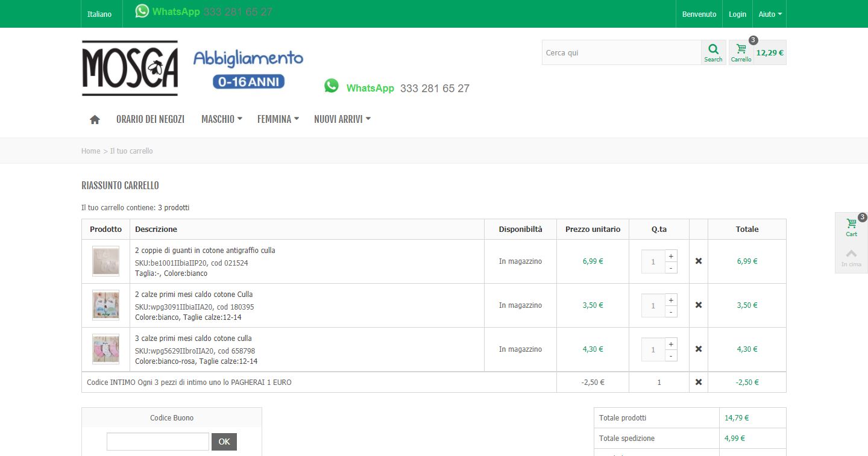Click the Cerca qui search field
The width and height of the screenshot is (868, 456).
pyautogui.click(x=621, y=52)
